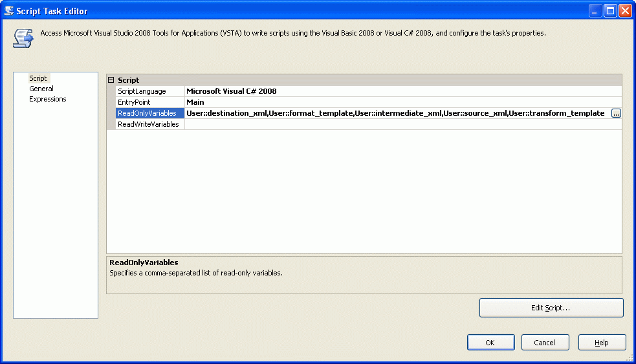Switch to the Expressions page
Image resolution: width=636 pixels, height=364 pixels.
(x=48, y=99)
